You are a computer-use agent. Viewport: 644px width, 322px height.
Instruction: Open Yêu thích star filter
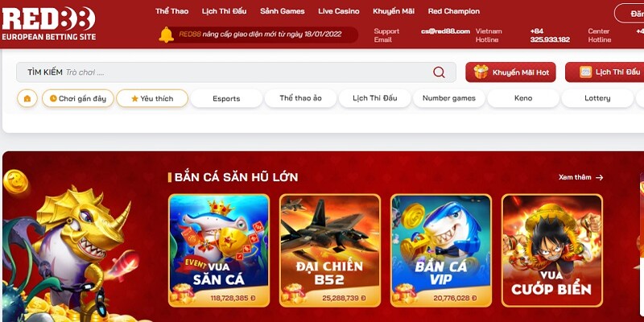point(152,98)
